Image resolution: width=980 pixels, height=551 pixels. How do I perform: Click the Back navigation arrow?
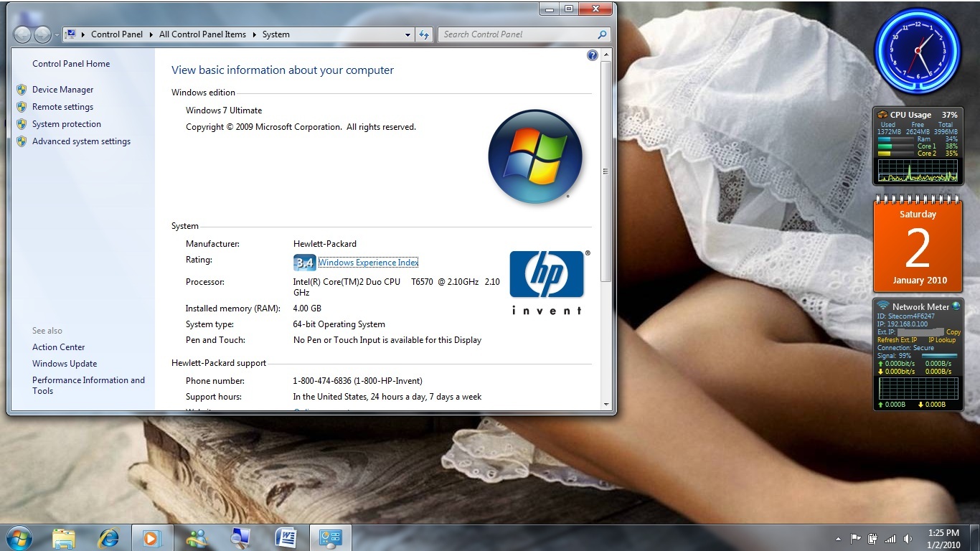point(22,34)
